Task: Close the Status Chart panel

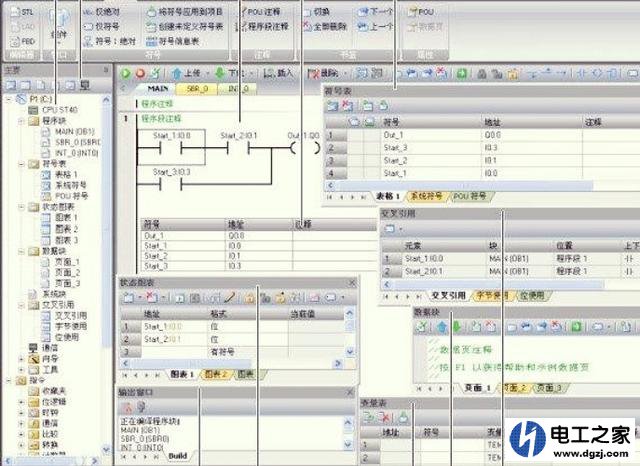Action: tap(352, 282)
